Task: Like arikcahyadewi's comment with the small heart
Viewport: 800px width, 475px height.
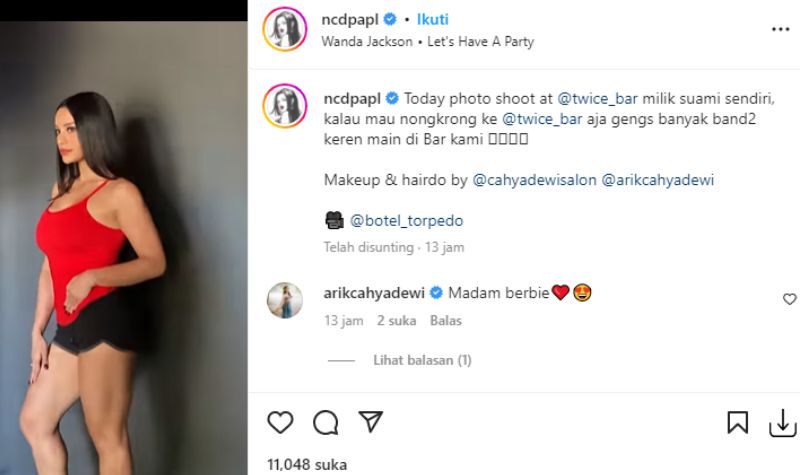Action: pyautogui.click(x=789, y=299)
